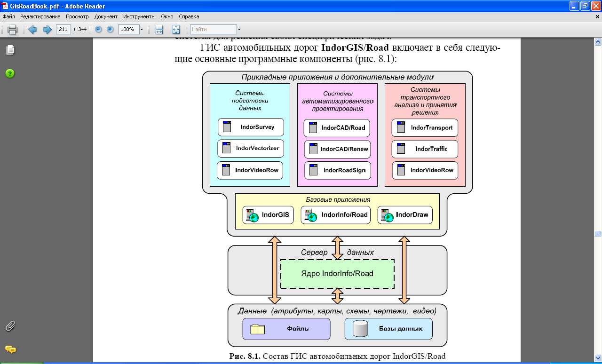Click the Файлы box with folder icon
Screen dimensions: 602x364
[x=286, y=329]
